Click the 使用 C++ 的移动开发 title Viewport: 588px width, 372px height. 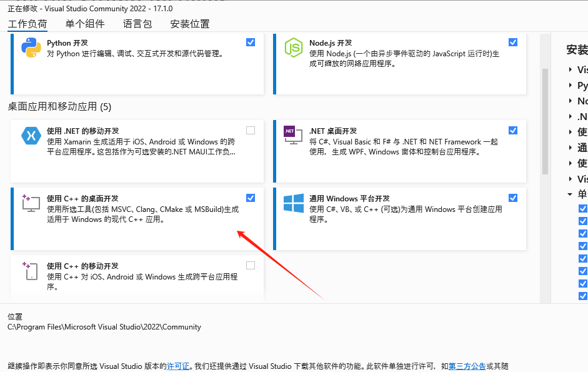[82, 266]
